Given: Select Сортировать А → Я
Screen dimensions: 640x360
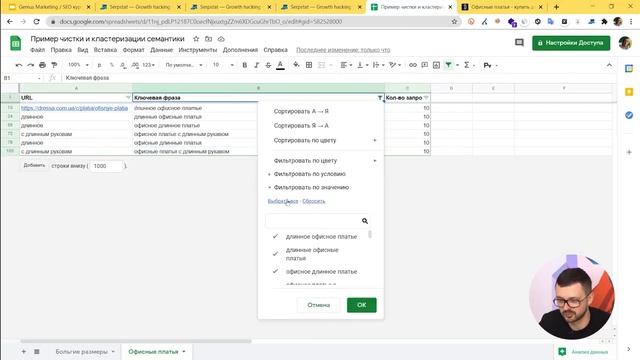Looking at the screenshot, I should point(301,111).
